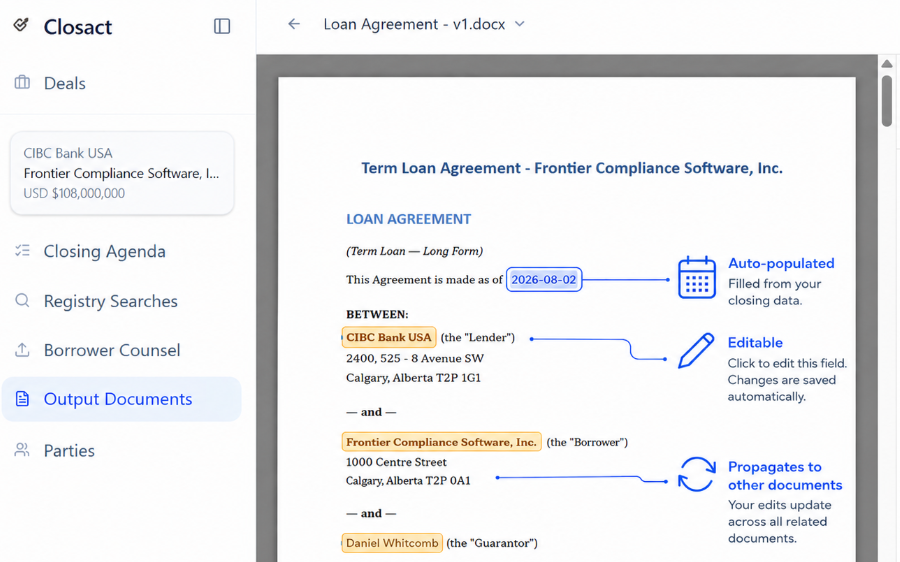Click the BETWEEN: text
Screen dimensions: 900x562
point(377,315)
